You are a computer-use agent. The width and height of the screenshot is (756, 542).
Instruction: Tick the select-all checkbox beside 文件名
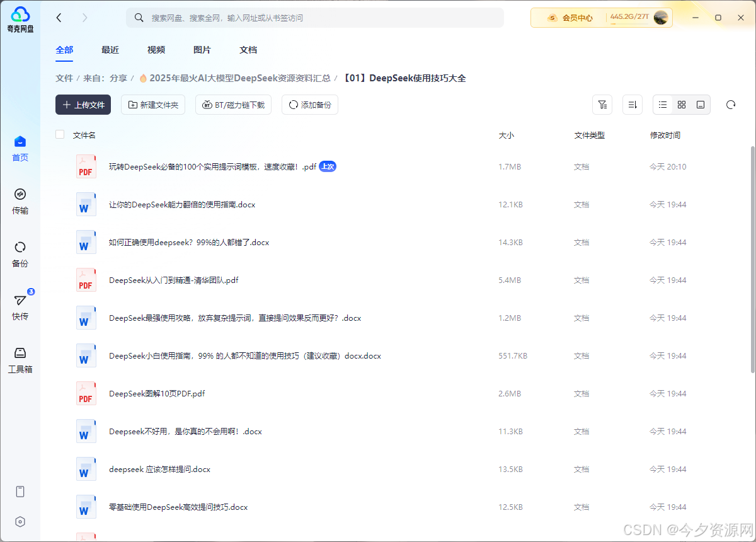(x=60, y=134)
